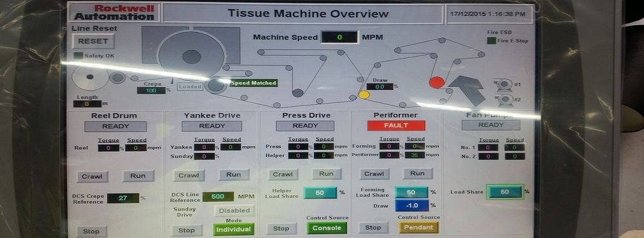644x238 pixels.
Task: Click the large gray direction arrow
Action: point(466,90)
